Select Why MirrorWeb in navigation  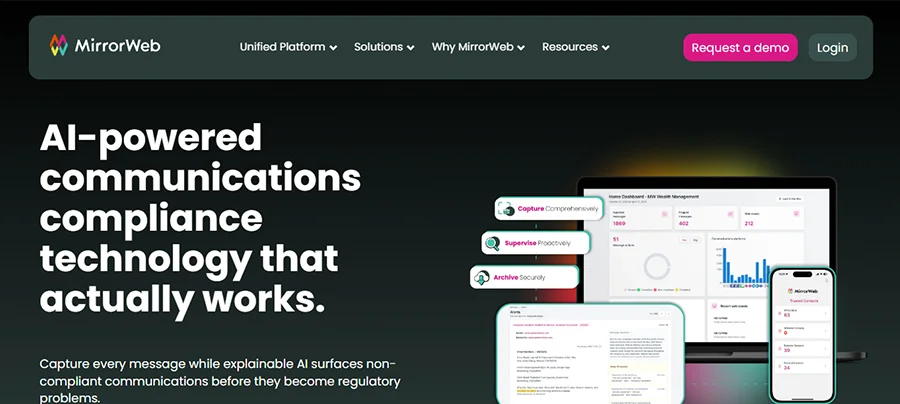click(471, 47)
